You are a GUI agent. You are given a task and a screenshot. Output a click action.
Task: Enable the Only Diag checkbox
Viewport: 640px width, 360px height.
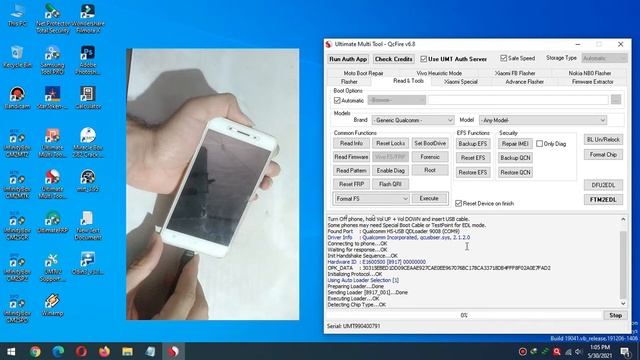[x=539, y=144]
